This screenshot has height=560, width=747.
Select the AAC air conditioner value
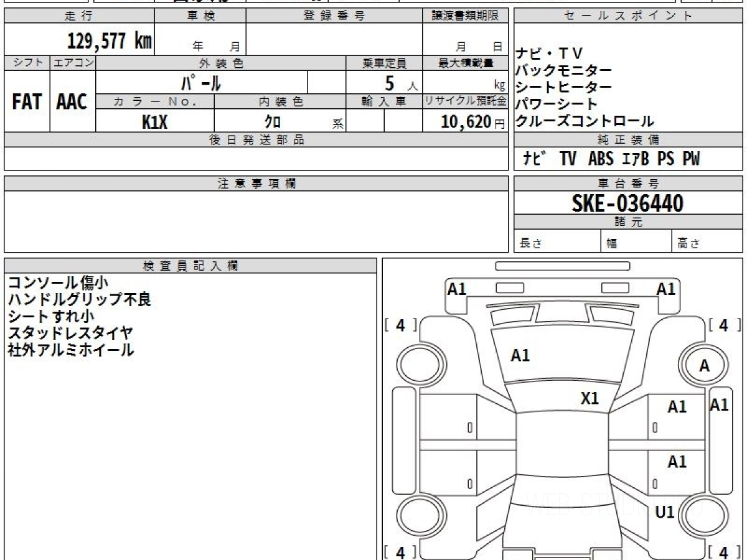tap(72, 102)
